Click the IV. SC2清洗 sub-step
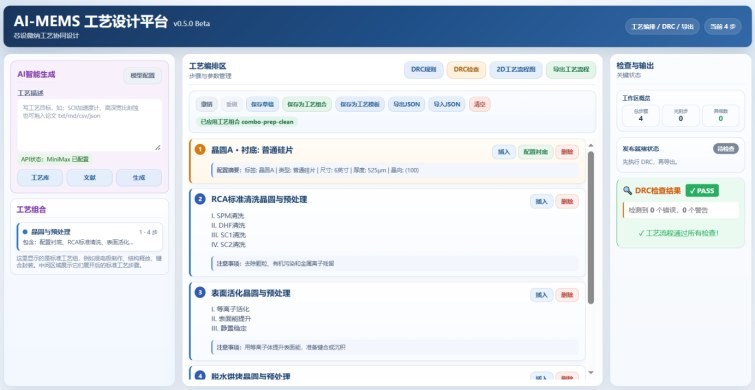 (228, 245)
